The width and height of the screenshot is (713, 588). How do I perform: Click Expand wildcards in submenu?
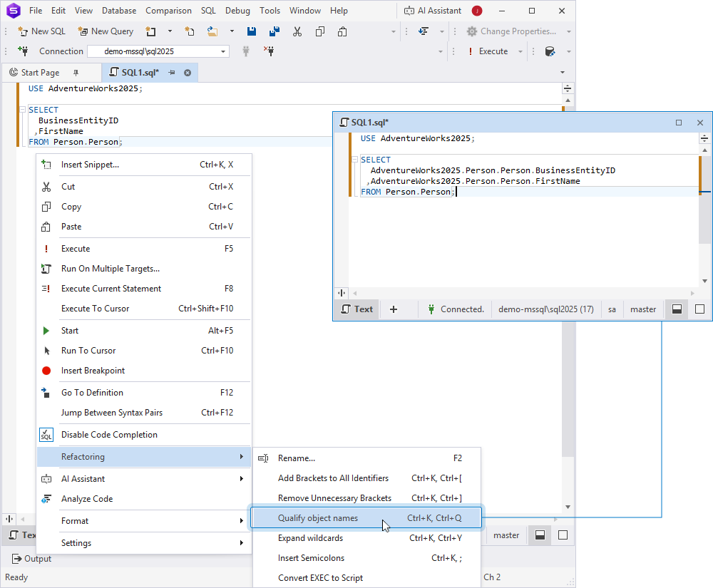click(x=366, y=538)
